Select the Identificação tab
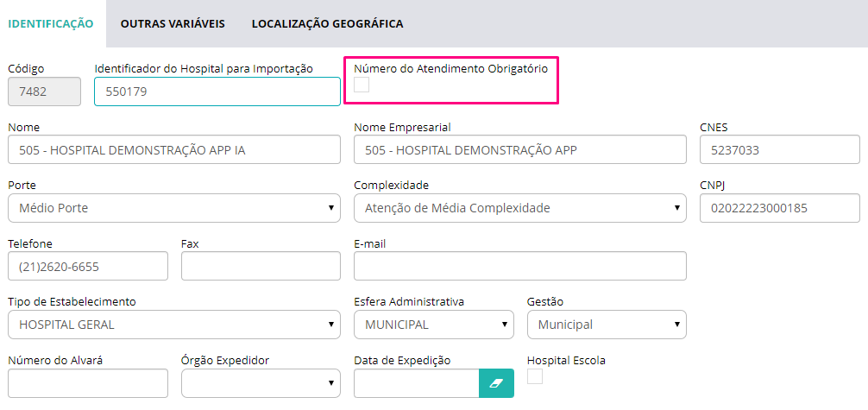 51,24
